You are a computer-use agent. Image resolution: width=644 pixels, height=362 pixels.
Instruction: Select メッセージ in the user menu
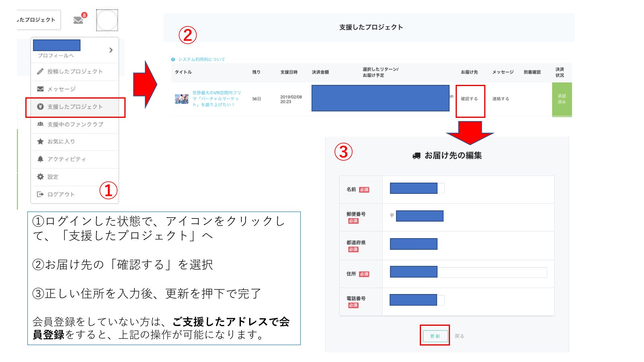coord(61,89)
